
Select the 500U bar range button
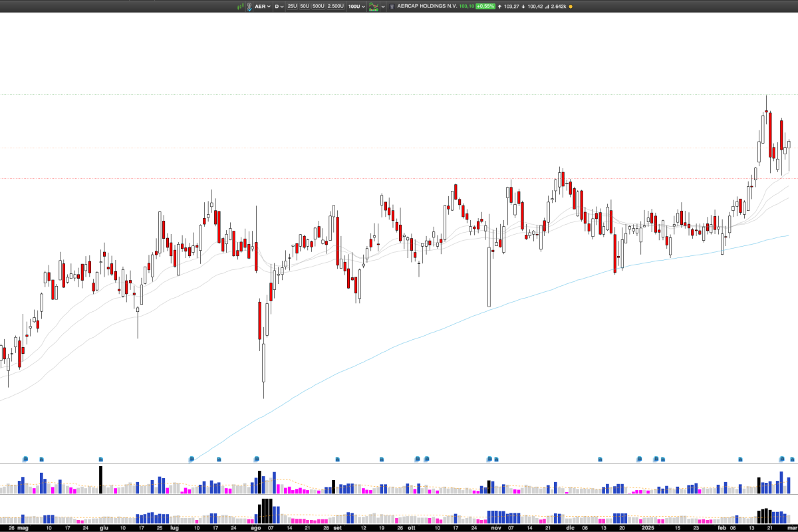point(319,6)
